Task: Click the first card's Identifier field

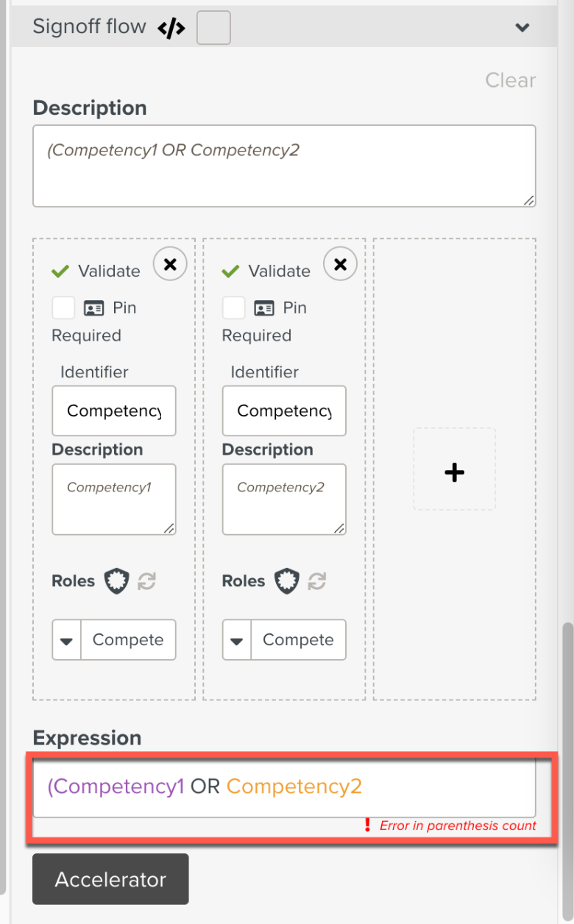Action: click(x=114, y=411)
